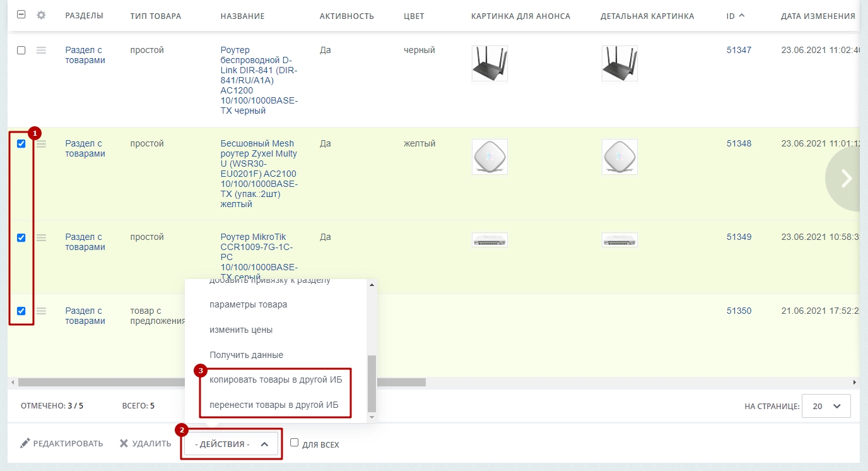Image resolution: width=868 pixels, height=471 pixels.
Task: Click drag handle of Zyxel Multy row
Action: point(41,144)
